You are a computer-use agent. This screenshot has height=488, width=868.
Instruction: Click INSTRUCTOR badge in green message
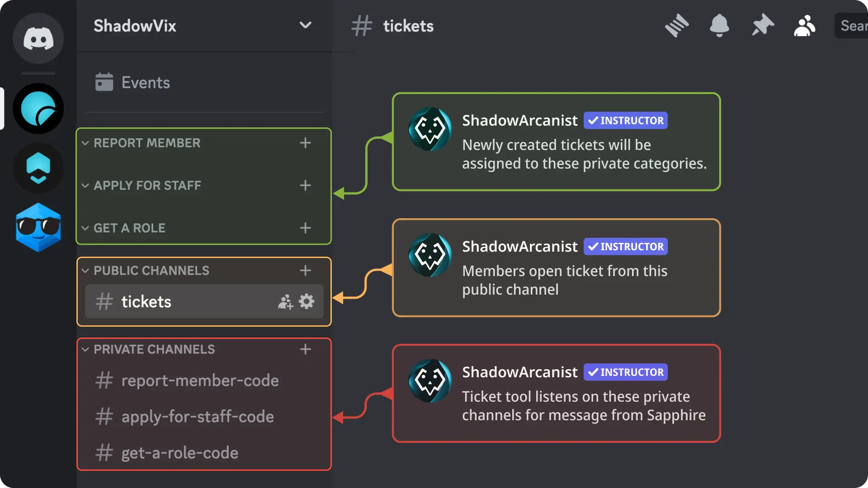(x=626, y=120)
